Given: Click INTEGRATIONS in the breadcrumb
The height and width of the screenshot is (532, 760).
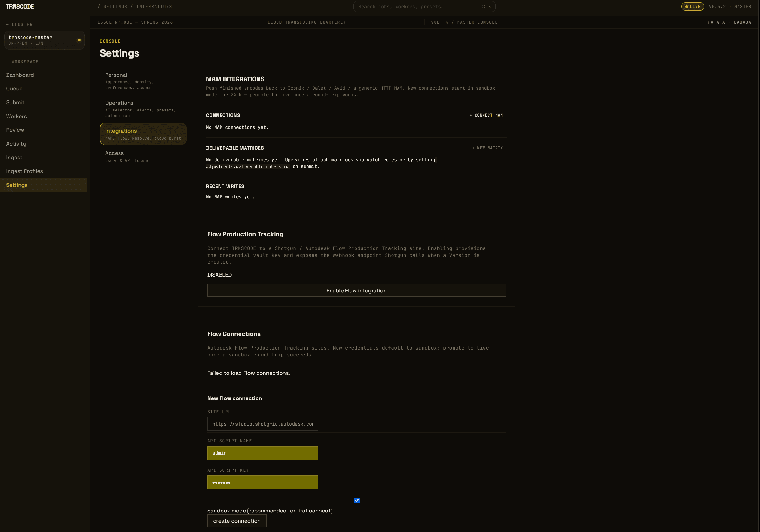Looking at the screenshot, I should [154, 7].
